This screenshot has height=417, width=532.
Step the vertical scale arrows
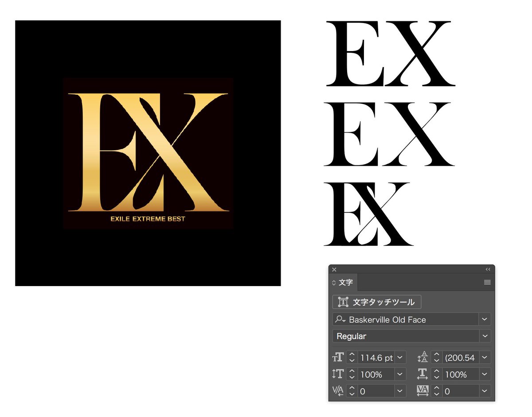pyautogui.click(x=352, y=374)
